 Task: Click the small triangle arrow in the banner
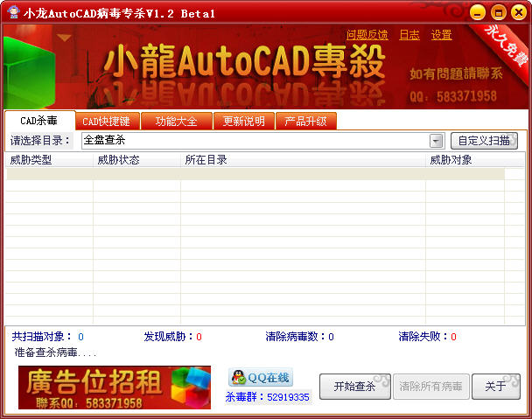(x=63, y=38)
